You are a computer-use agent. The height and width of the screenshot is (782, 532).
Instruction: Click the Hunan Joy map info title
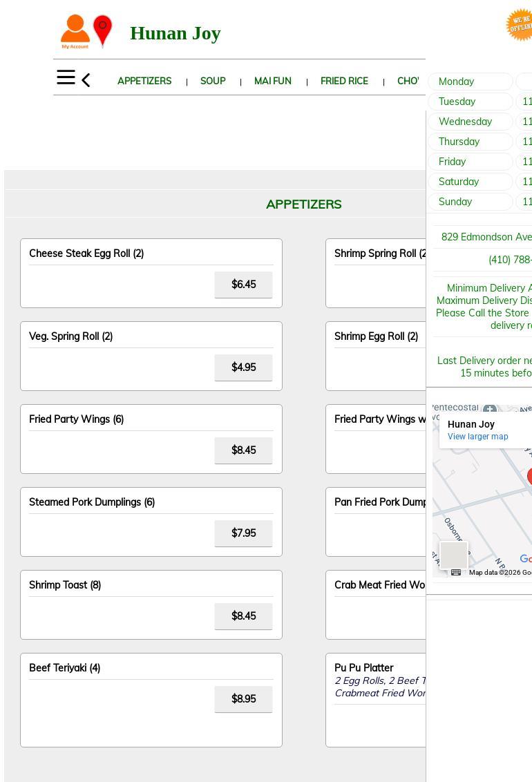(471, 424)
